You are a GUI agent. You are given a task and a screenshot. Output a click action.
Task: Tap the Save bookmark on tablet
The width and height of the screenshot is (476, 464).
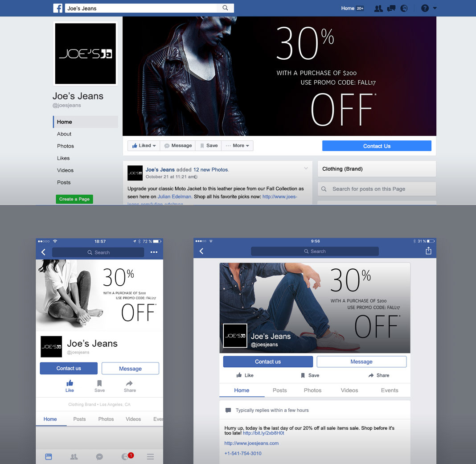[303, 375]
